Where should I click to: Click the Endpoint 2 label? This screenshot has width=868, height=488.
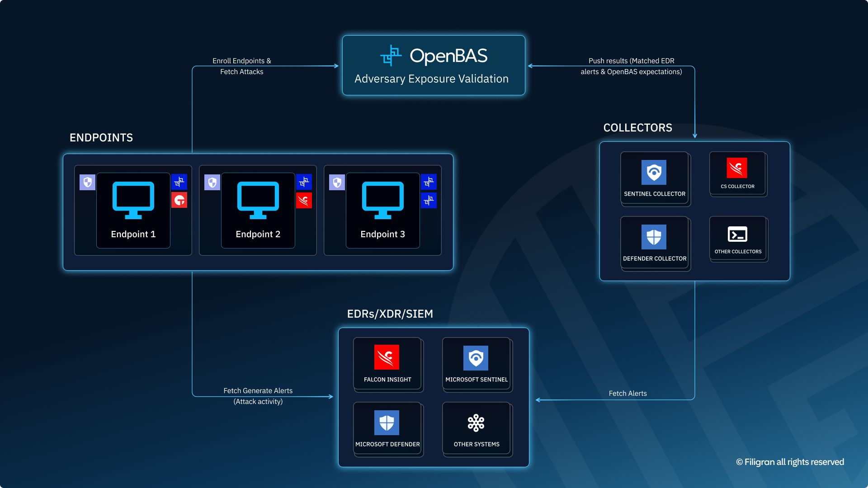click(x=258, y=234)
